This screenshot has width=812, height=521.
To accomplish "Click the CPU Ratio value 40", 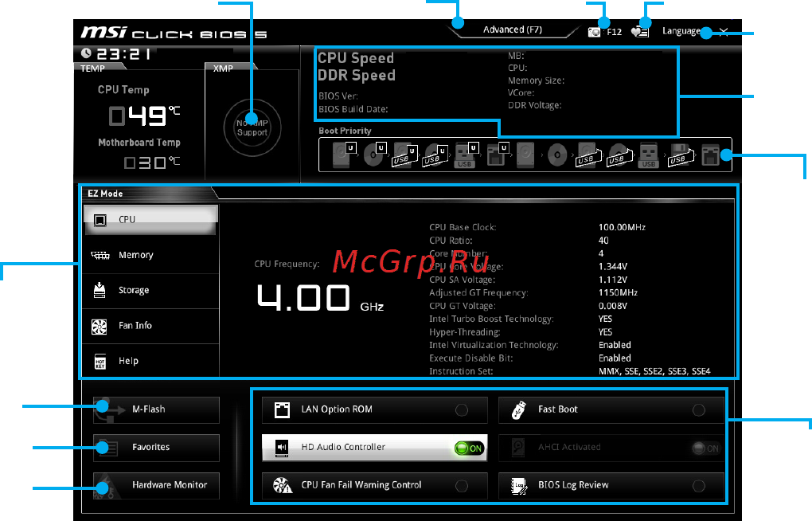I will [x=603, y=241].
